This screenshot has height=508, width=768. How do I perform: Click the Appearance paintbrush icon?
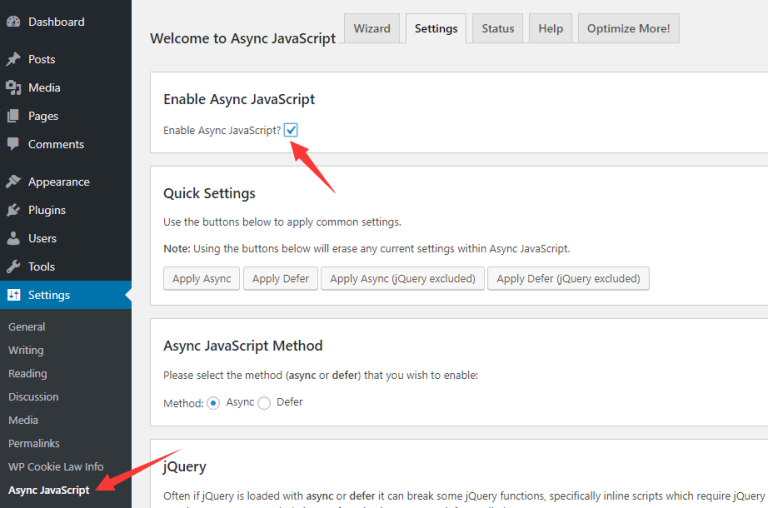tap(14, 182)
